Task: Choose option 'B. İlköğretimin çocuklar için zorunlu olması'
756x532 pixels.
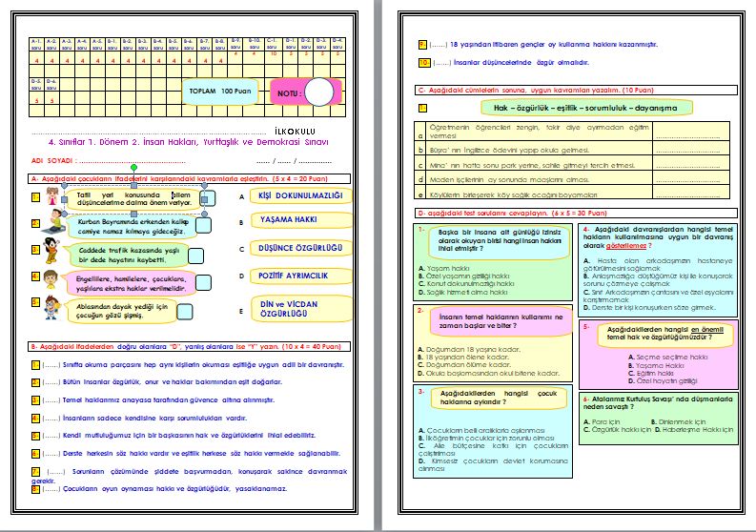Action: (x=486, y=439)
